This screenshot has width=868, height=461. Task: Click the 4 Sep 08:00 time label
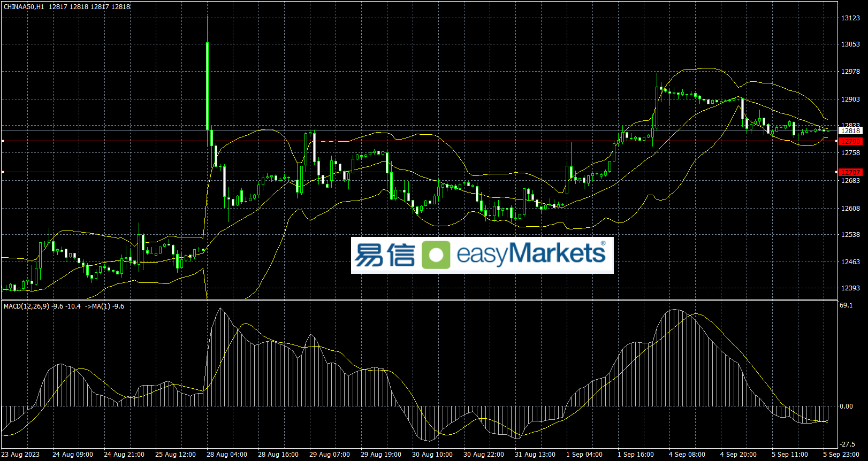(x=687, y=455)
